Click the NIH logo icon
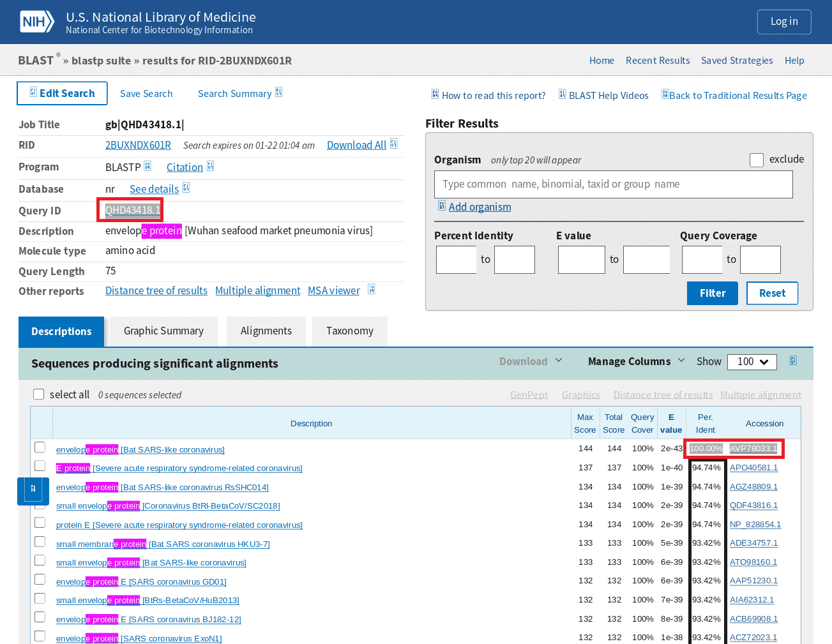This screenshot has width=832, height=644. [36, 22]
